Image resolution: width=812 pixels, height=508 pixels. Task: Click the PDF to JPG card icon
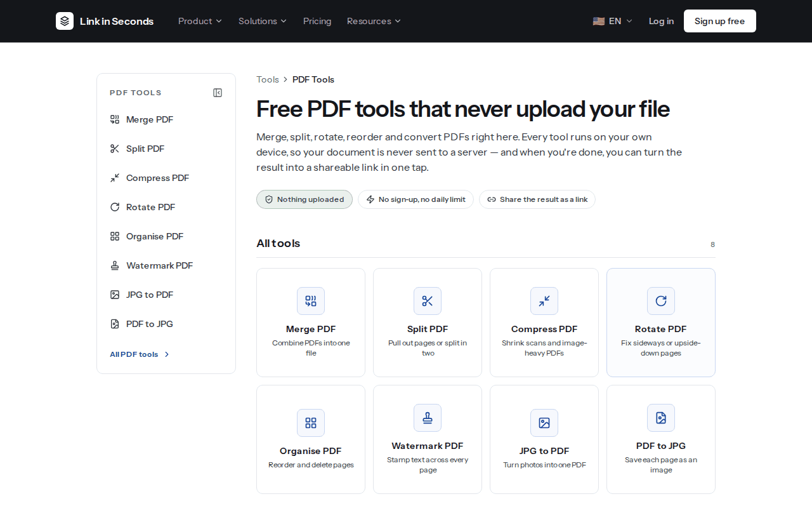pyautogui.click(x=661, y=418)
